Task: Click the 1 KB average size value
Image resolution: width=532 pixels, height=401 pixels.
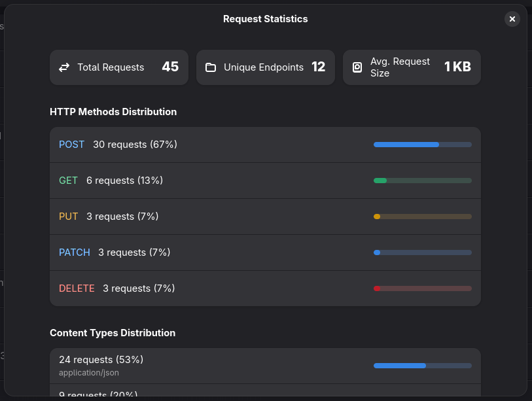Action: tap(457, 67)
